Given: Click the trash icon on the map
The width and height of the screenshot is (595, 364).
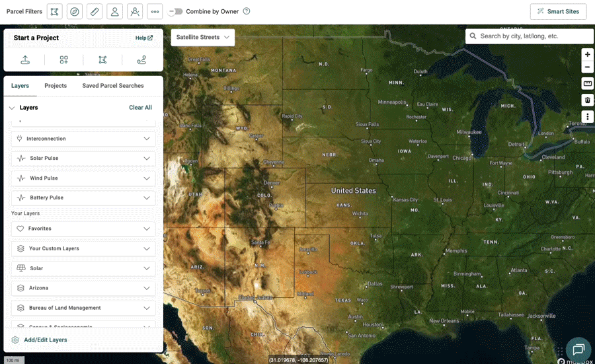Looking at the screenshot, I should pyautogui.click(x=587, y=100).
